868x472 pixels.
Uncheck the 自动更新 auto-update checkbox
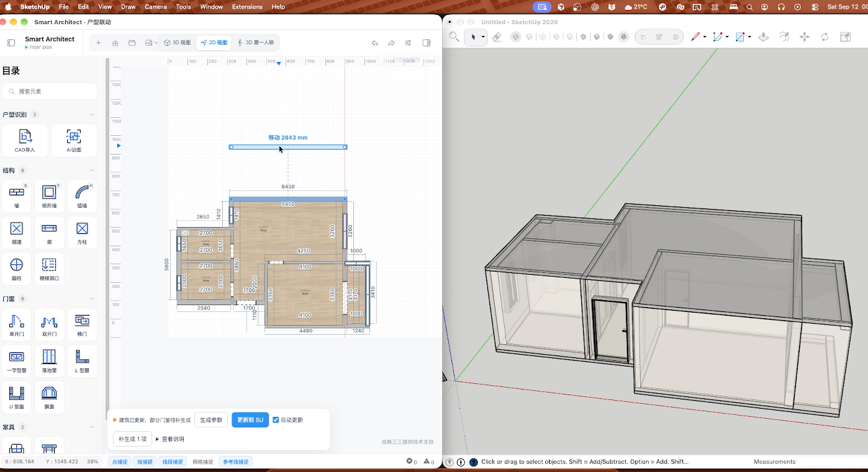pyautogui.click(x=276, y=420)
